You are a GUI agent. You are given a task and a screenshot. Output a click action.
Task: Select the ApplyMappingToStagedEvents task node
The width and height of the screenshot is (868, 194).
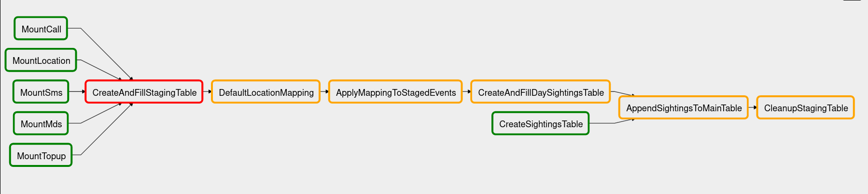395,92
